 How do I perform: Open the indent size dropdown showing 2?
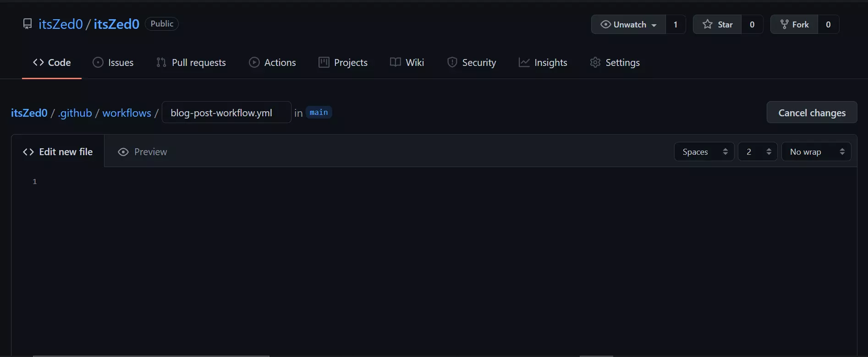tap(758, 152)
